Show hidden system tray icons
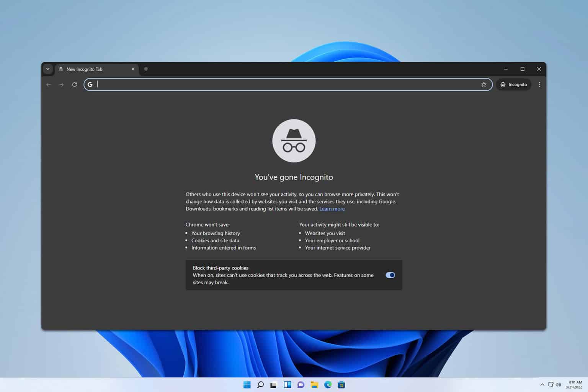This screenshot has height=392, width=588. click(x=542, y=385)
